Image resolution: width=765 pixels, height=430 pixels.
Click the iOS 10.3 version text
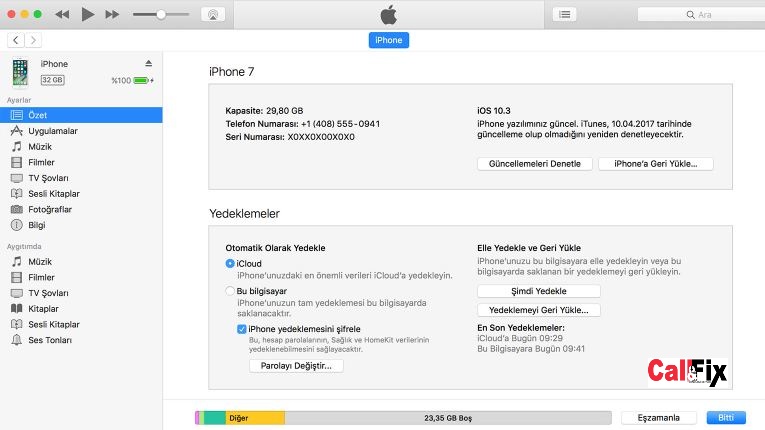(494, 111)
